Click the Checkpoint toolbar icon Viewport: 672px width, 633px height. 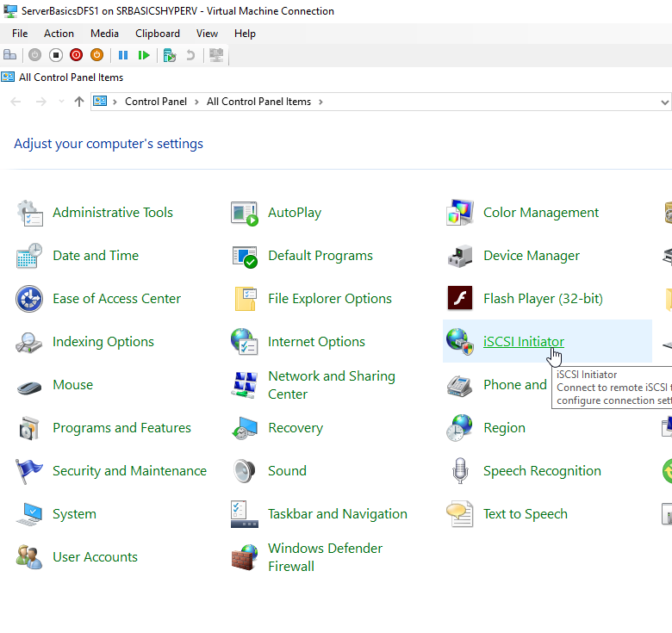(170, 55)
